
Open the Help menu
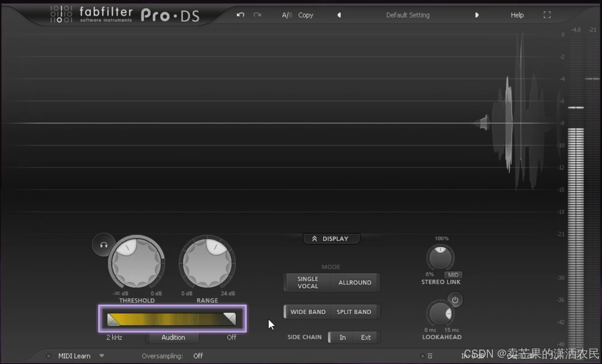[x=517, y=15]
